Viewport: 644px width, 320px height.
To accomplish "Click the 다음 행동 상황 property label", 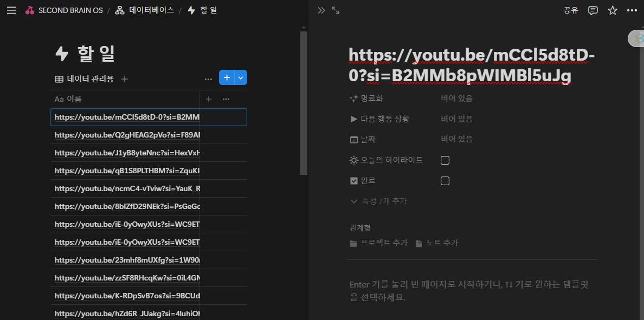I will [x=379, y=119].
